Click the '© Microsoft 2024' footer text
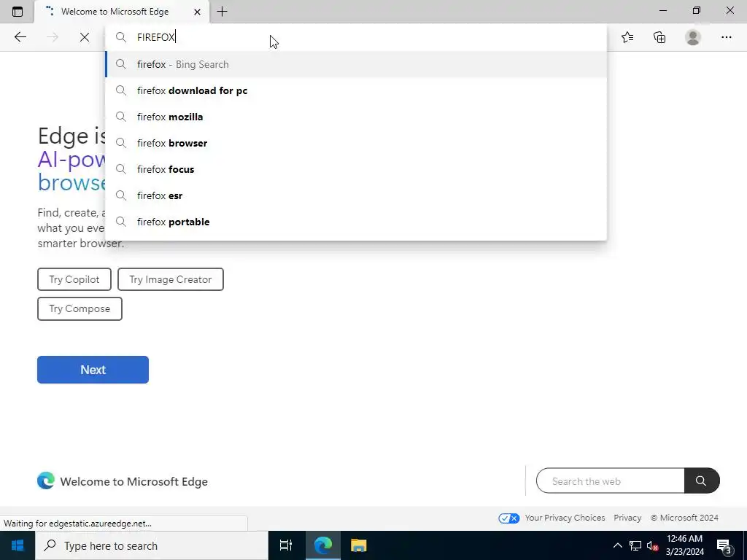The height and width of the screenshot is (560, 747). pos(684,518)
